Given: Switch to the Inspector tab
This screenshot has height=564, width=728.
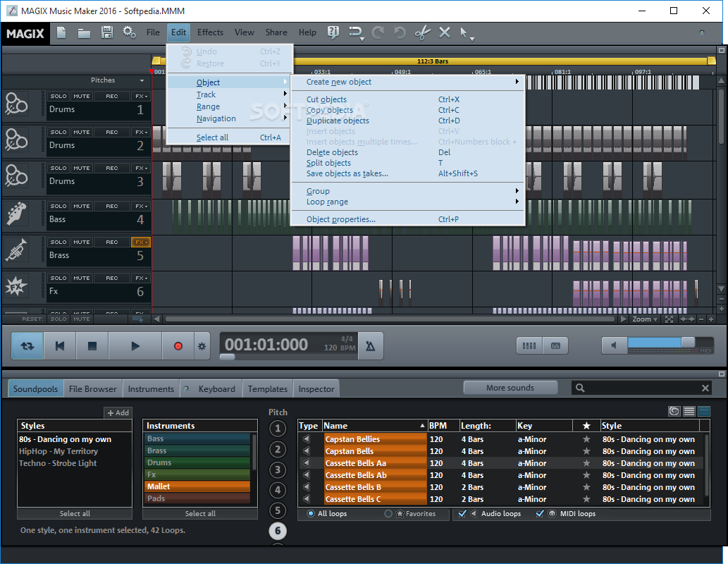Looking at the screenshot, I should click(316, 389).
